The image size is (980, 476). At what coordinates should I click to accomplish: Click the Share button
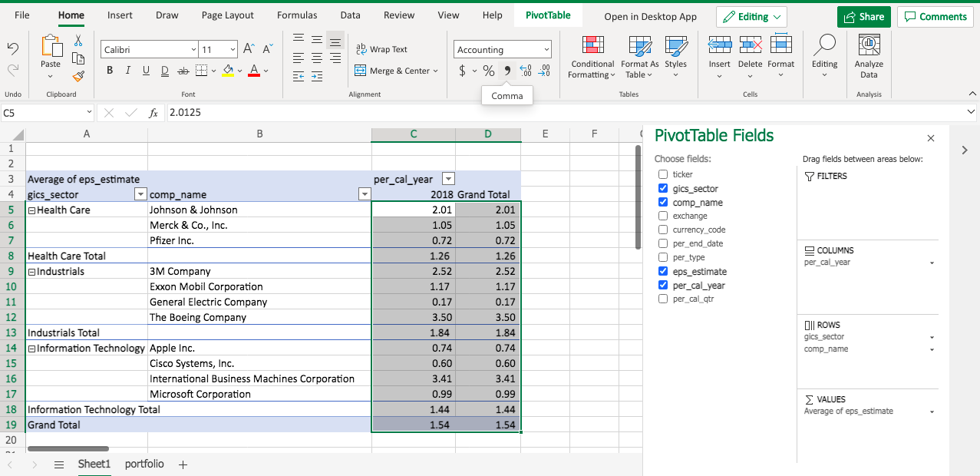[863, 17]
